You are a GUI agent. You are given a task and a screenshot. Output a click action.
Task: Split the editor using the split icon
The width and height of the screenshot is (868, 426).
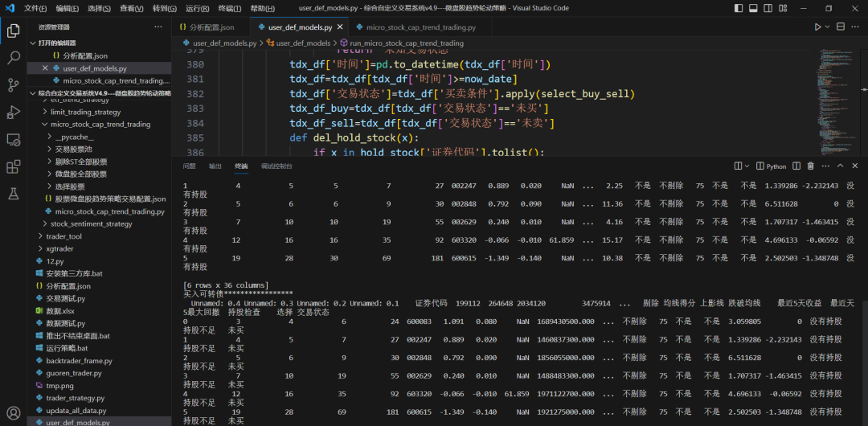pos(841,27)
